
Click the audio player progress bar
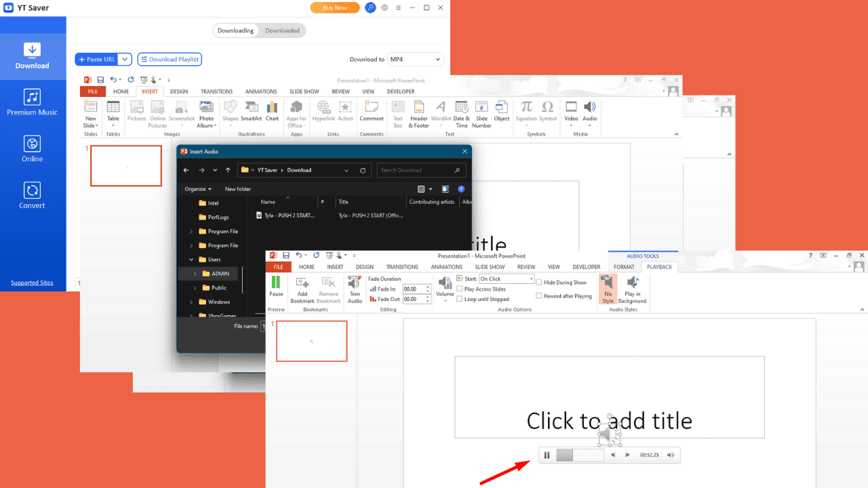tap(580, 455)
